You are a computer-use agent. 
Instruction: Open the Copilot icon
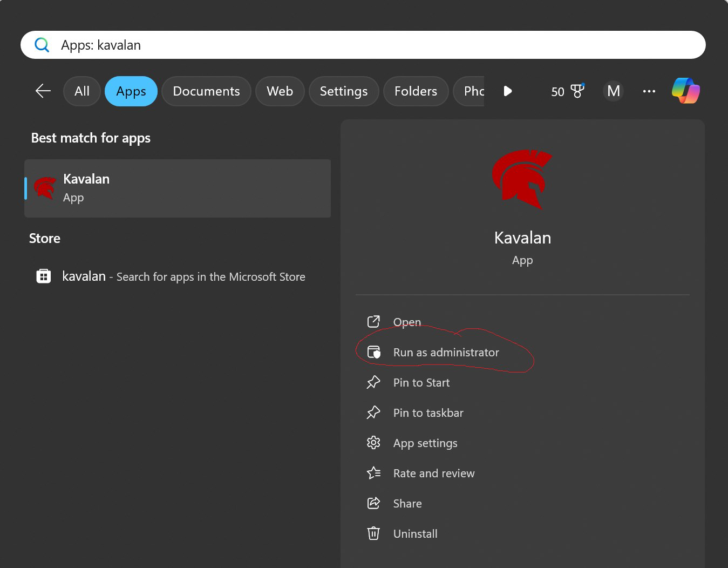(x=686, y=90)
